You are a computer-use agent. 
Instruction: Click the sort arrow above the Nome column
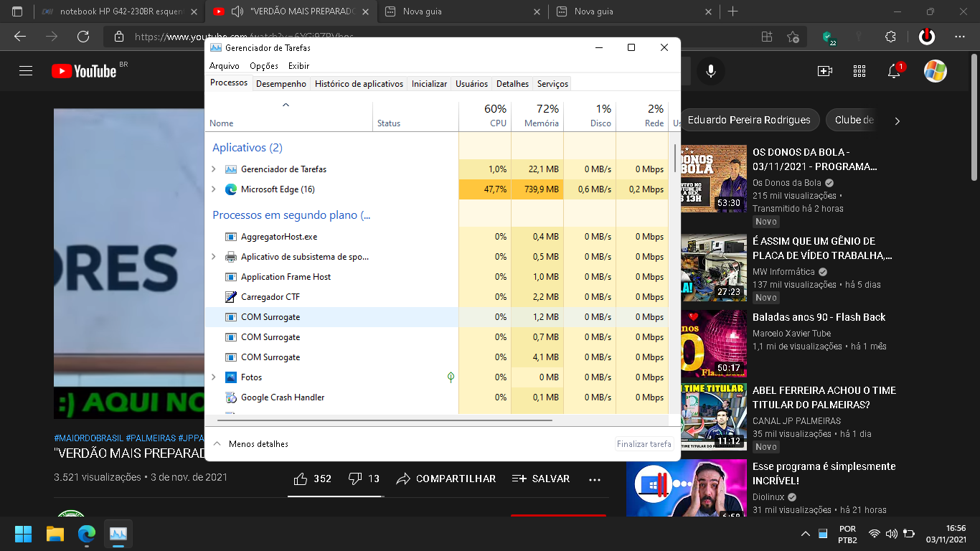(286, 105)
